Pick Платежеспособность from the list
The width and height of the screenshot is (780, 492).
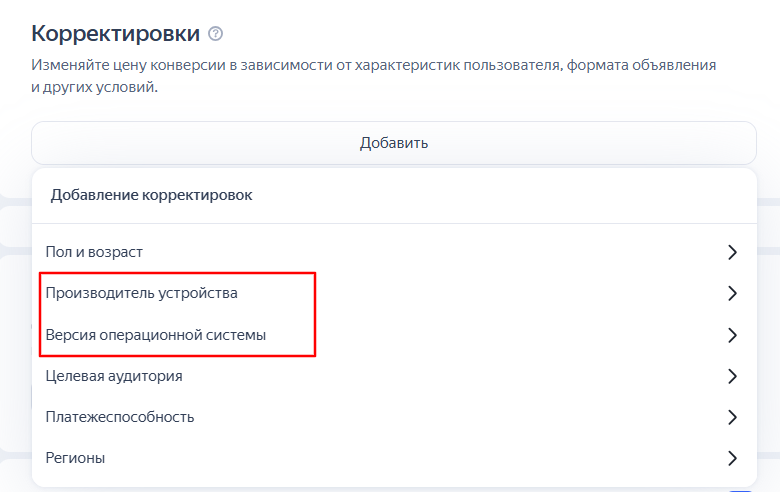pyautogui.click(x=120, y=417)
